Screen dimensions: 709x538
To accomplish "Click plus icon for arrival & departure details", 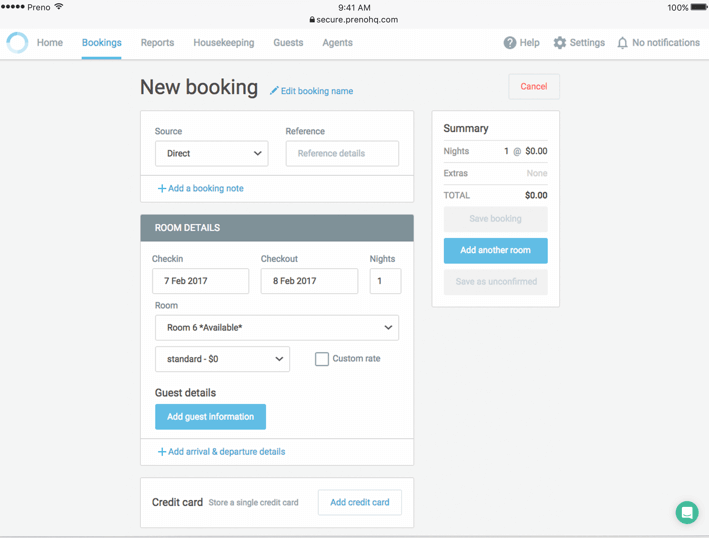I will pos(162,452).
